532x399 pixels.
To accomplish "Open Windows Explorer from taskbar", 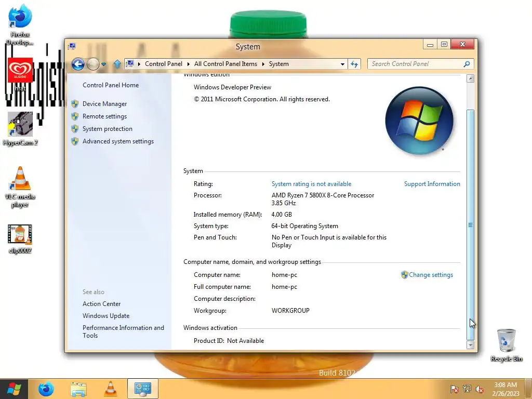I will (x=78, y=389).
